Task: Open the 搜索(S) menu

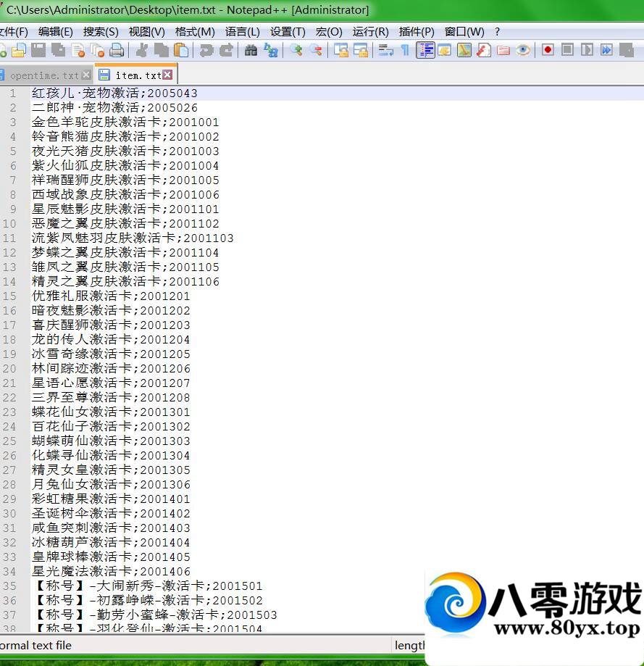Action: pyautogui.click(x=101, y=32)
